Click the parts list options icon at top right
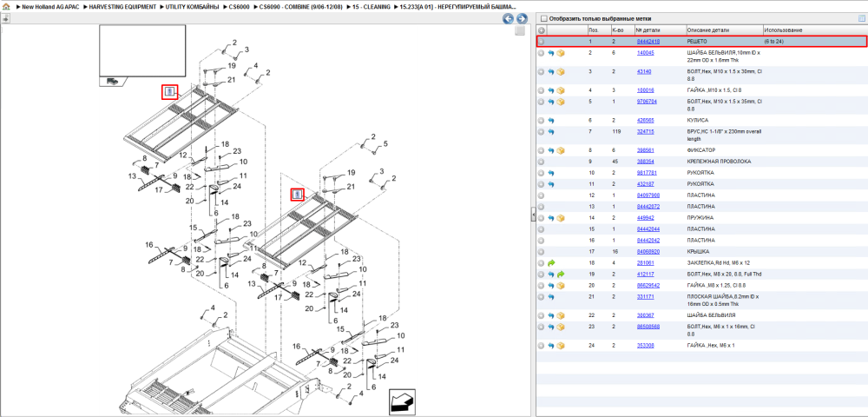 (861, 18)
